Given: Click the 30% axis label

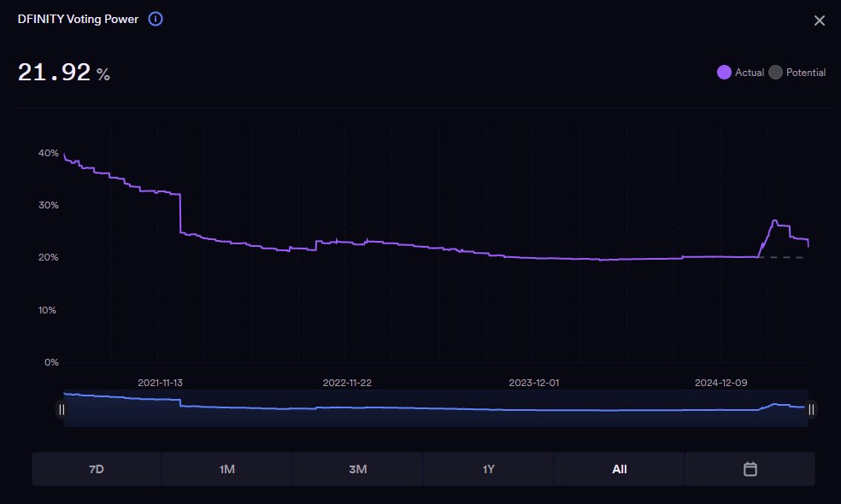Looking at the screenshot, I should [48, 205].
